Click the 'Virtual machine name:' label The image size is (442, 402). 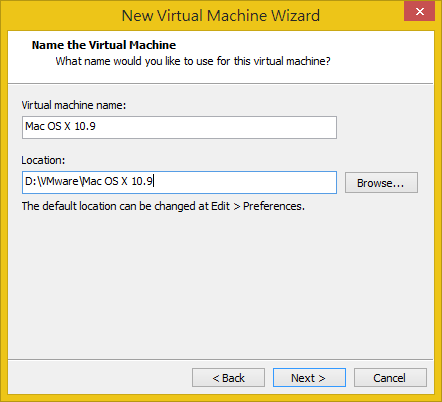(x=74, y=105)
